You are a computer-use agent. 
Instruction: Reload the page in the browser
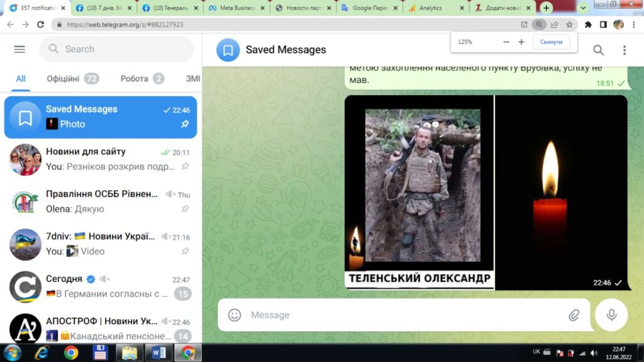(41, 25)
